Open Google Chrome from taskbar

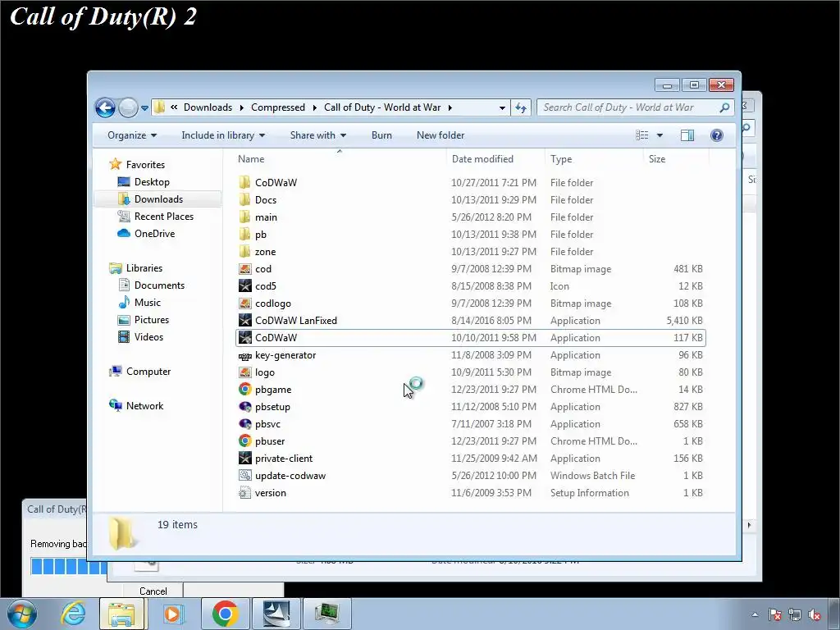(225, 614)
